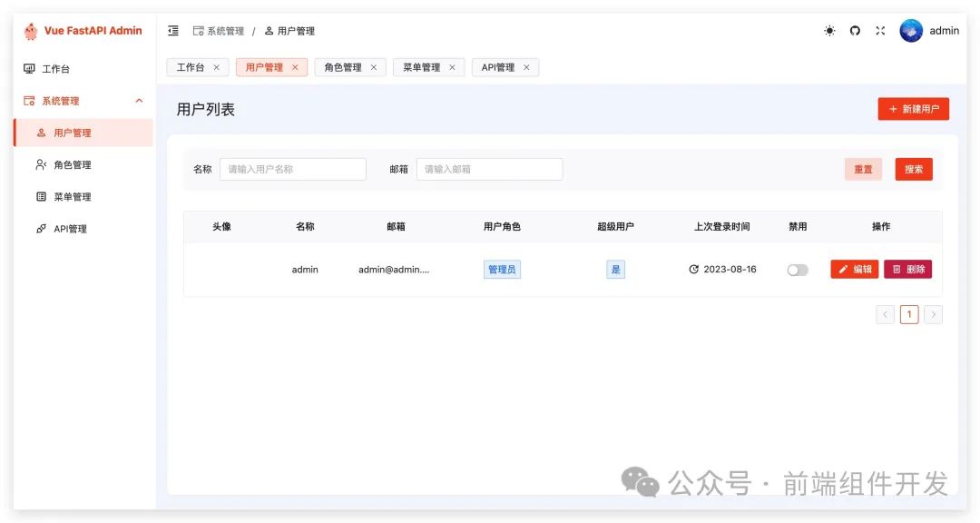980x523 pixels.
Task: Click the 管理员 role tag for admin
Action: coord(501,269)
